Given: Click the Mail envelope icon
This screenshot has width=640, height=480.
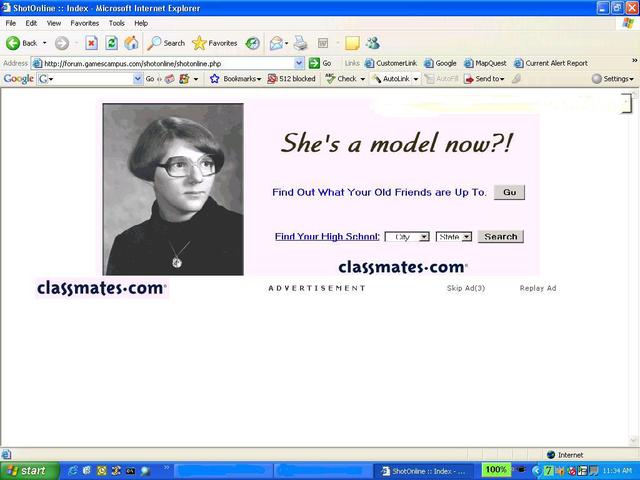Looking at the screenshot, I should pos(276,43).
